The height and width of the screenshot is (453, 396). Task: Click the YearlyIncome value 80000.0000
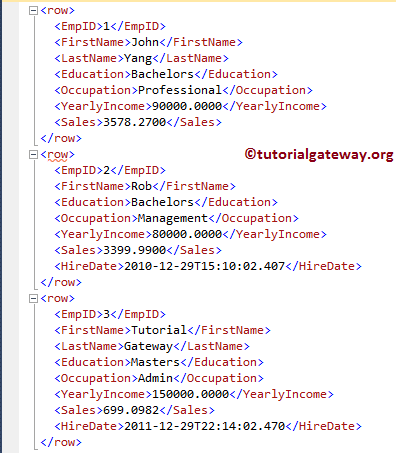(x=187, y=234)
